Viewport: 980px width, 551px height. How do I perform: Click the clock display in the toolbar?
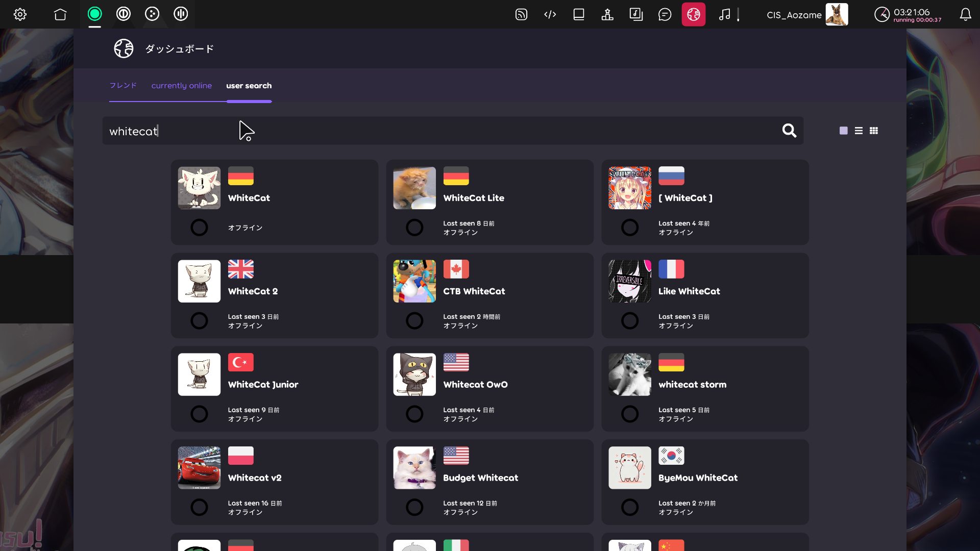(908, 14)
